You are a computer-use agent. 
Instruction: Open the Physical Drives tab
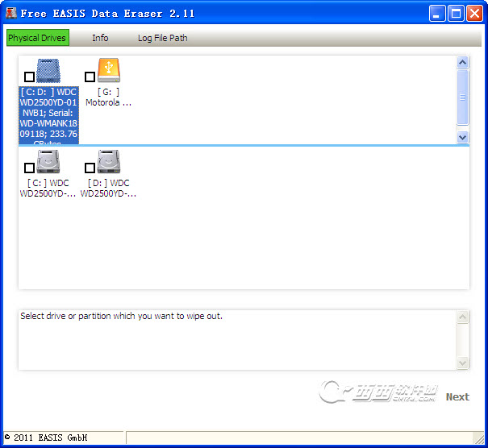[38, 38]
